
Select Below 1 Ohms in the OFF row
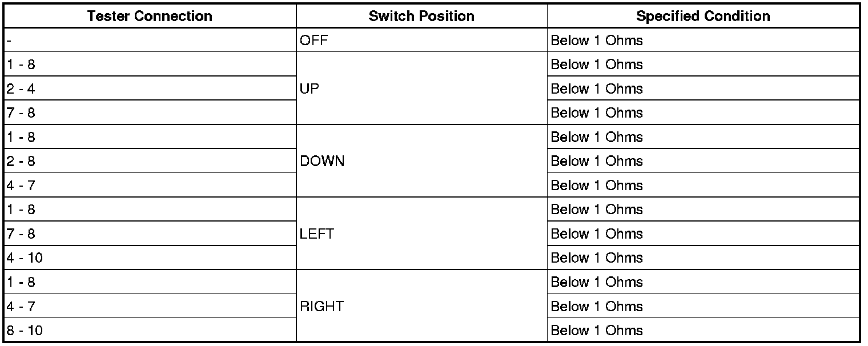click(596, 41)
